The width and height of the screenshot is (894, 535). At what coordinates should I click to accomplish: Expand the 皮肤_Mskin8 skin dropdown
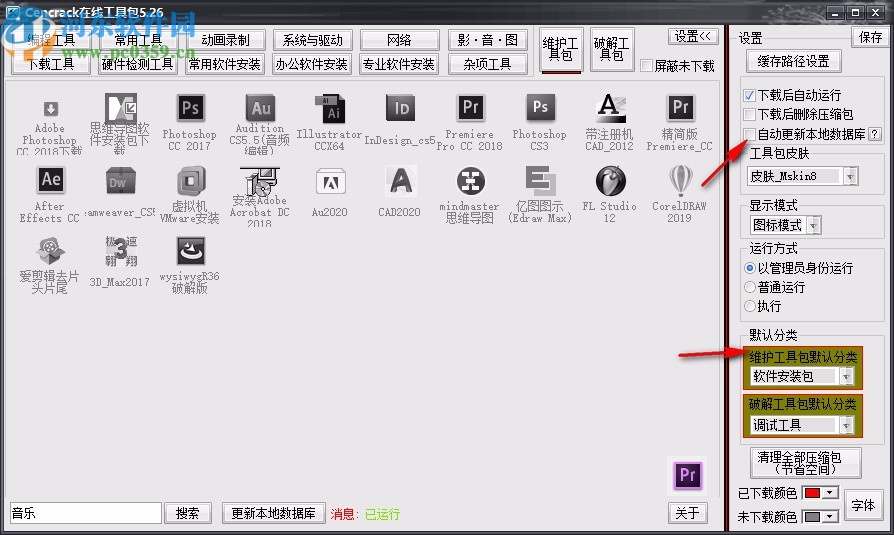point(850,177)
